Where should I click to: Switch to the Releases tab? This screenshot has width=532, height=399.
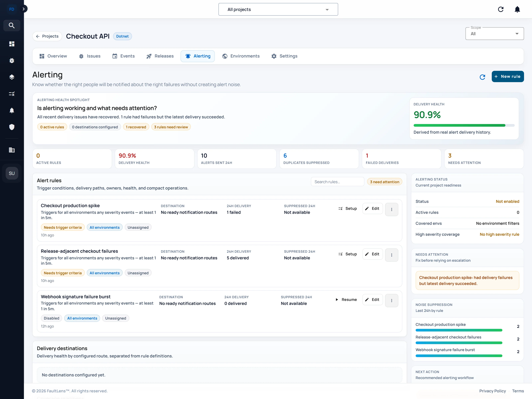(160, 56)
